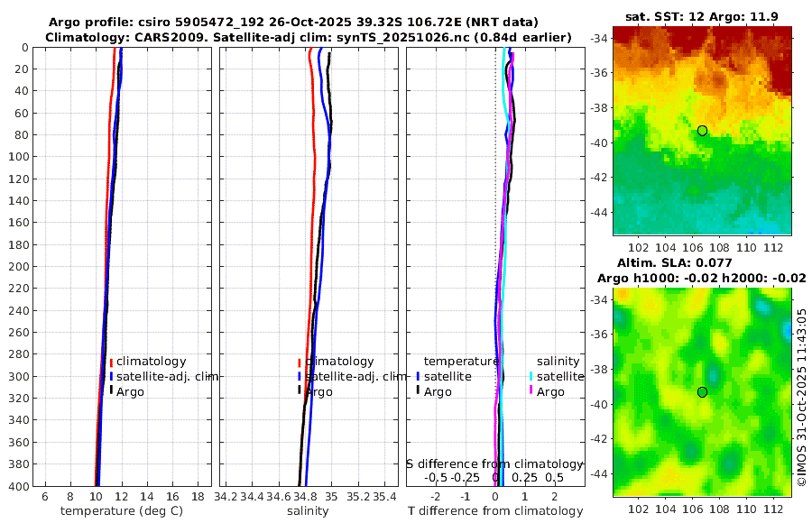Click the 'temperature (deg C)' axis label

(122, 511)
